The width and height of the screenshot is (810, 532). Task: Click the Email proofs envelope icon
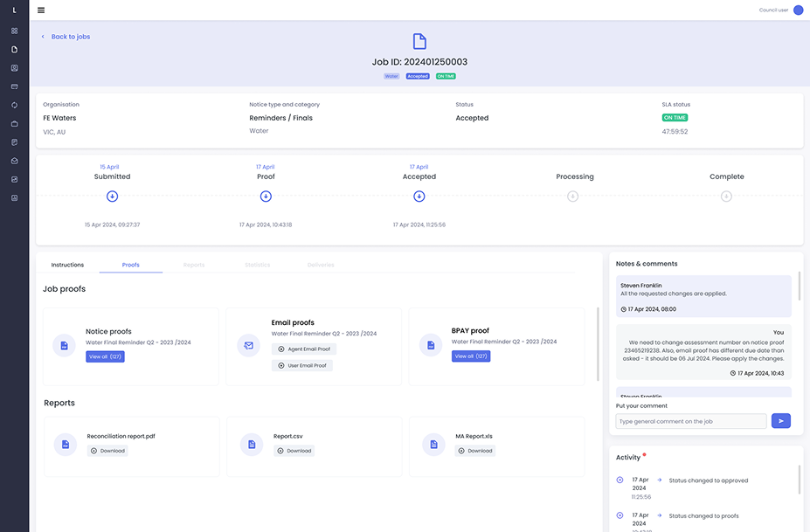coord(248,346)
